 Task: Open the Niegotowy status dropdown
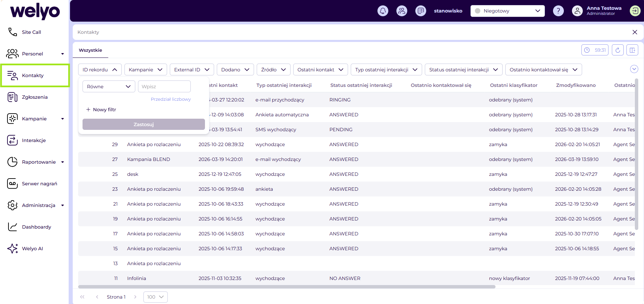[507, 11]
